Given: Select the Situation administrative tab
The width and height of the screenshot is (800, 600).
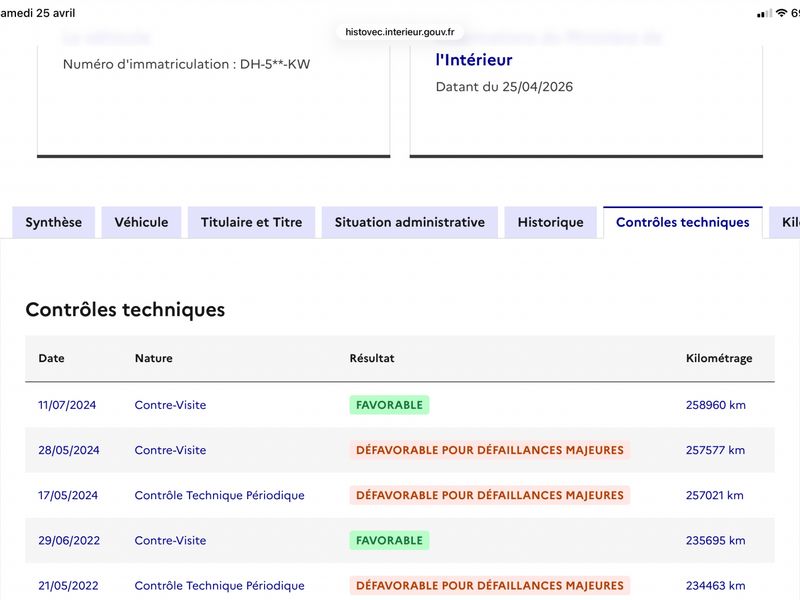Looking at the screenshot, I should [409, 222].
